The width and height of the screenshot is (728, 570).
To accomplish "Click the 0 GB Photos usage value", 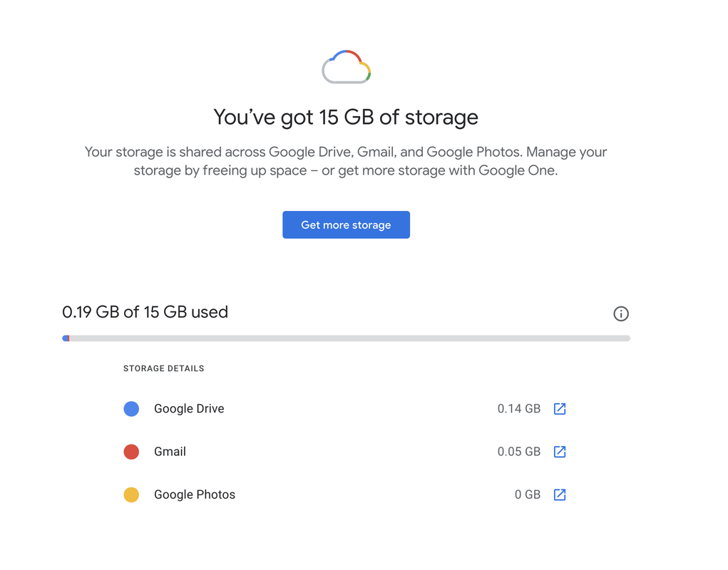I will [x=528, y=495].
